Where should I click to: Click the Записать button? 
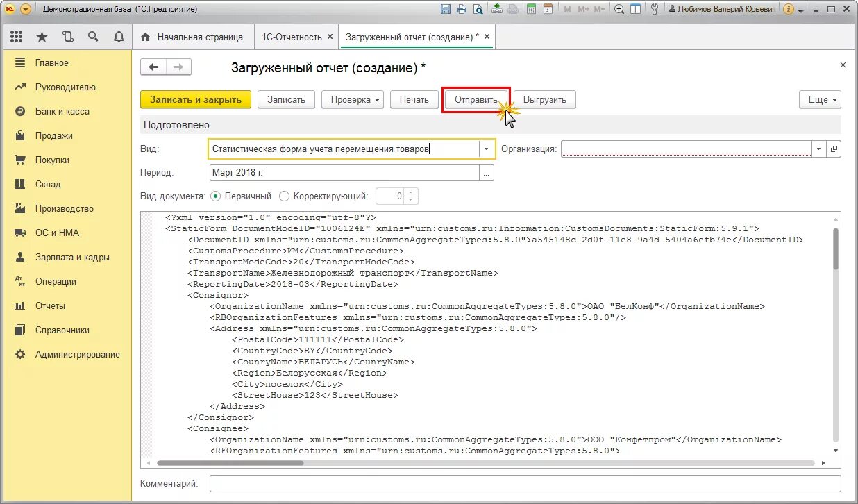286,99
